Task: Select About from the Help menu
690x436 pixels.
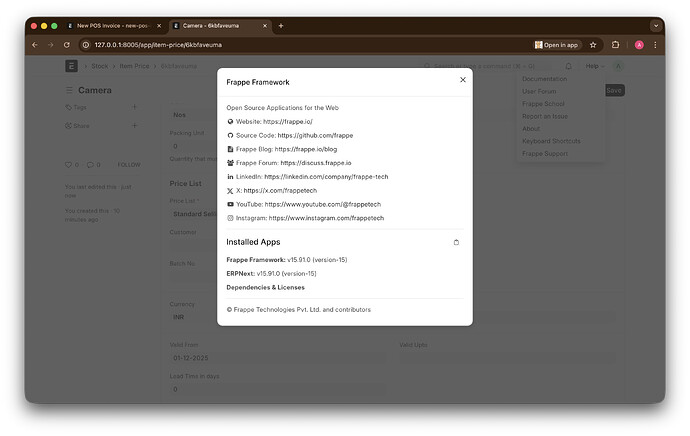Action: (x=531, y=128)
